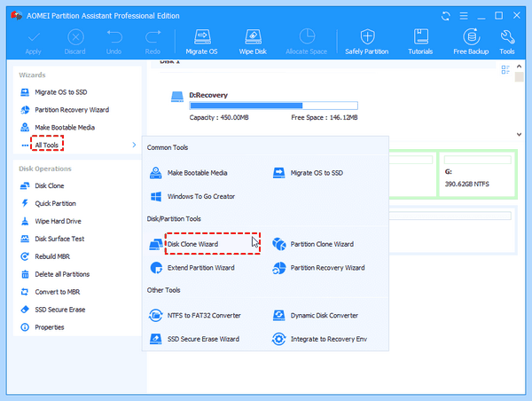Click the Disk Clone icon in sidebar

25,186
